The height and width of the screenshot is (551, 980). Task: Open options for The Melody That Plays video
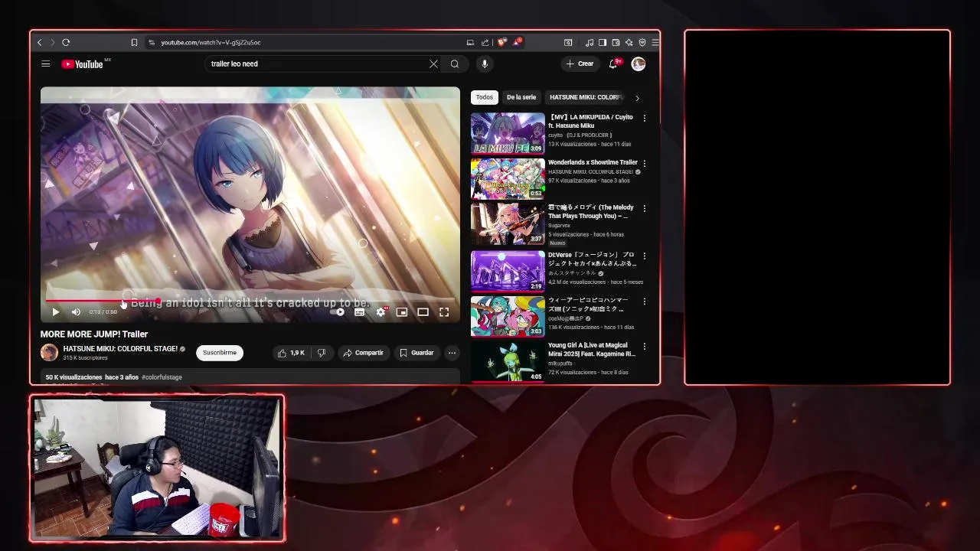click(644, 209)
